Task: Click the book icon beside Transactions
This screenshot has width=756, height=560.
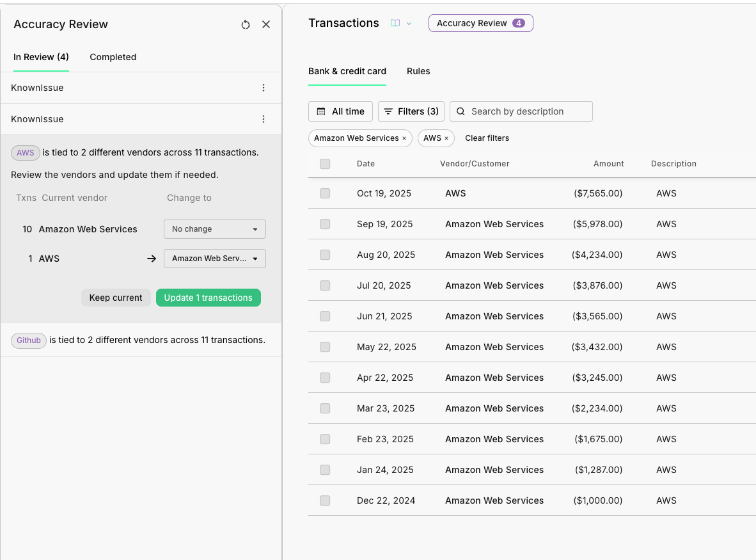Action: (395, 23)
